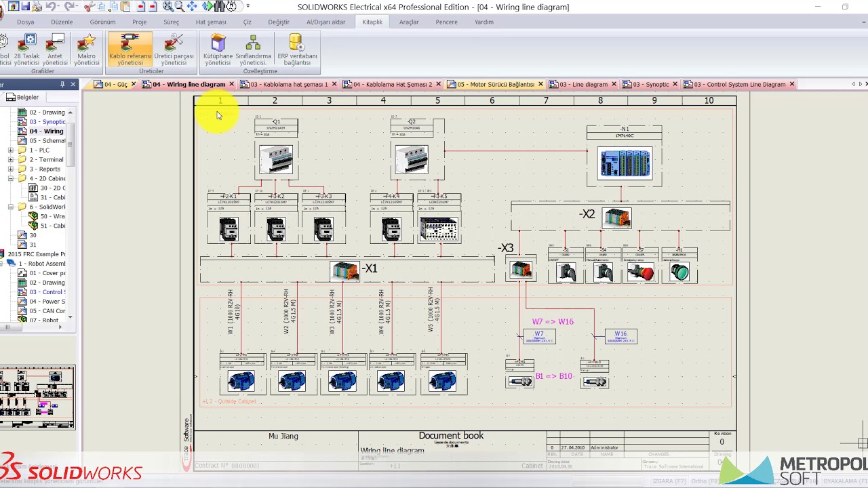Open the Kablo referansı yöneticisi tool
Image resolution: width=868 pixels, height=488 pixels.
click(130, 49)
